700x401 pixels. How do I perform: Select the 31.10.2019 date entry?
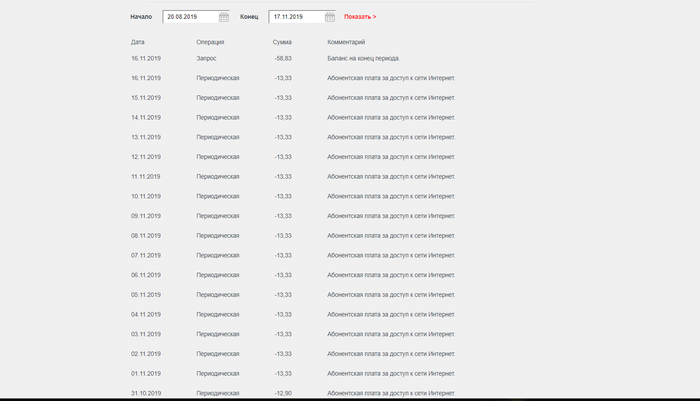pyautogui.click(x=146, y=393)
